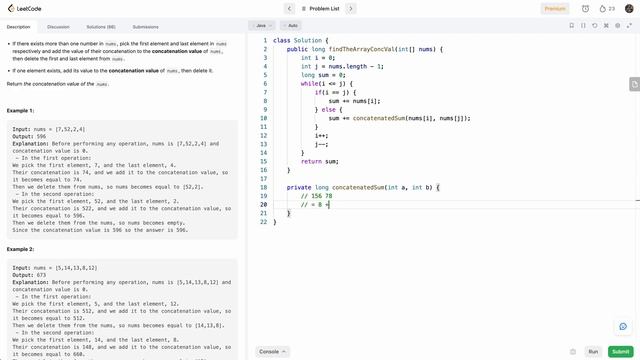Click line number 18 in the gutter

point(263,187)
